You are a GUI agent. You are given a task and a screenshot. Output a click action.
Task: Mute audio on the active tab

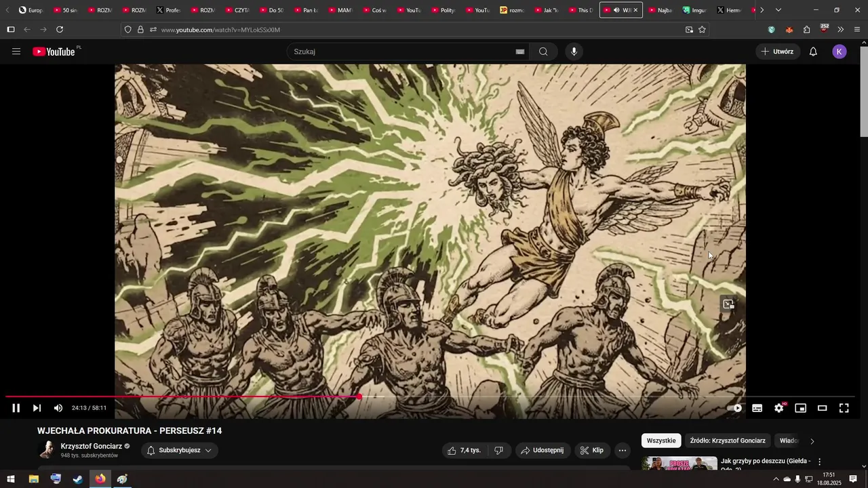coord(616,10)
